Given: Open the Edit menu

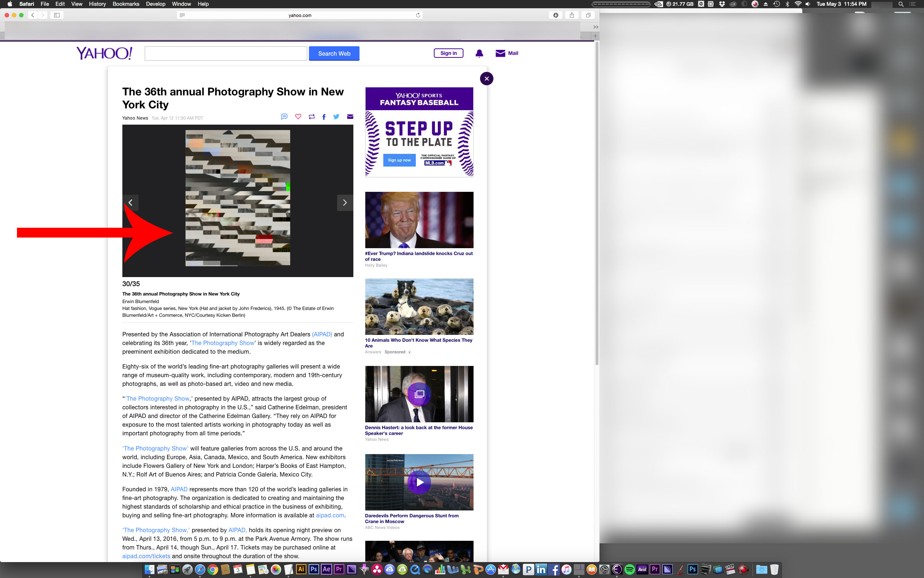Looking at the screenshot, I should [x=60, y=4].
